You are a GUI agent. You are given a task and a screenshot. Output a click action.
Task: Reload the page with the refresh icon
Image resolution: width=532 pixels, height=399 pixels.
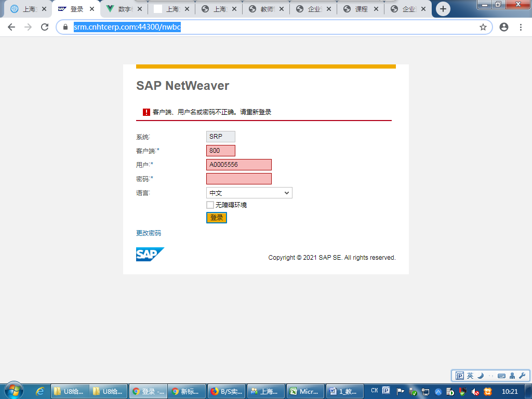click(45, 27)
